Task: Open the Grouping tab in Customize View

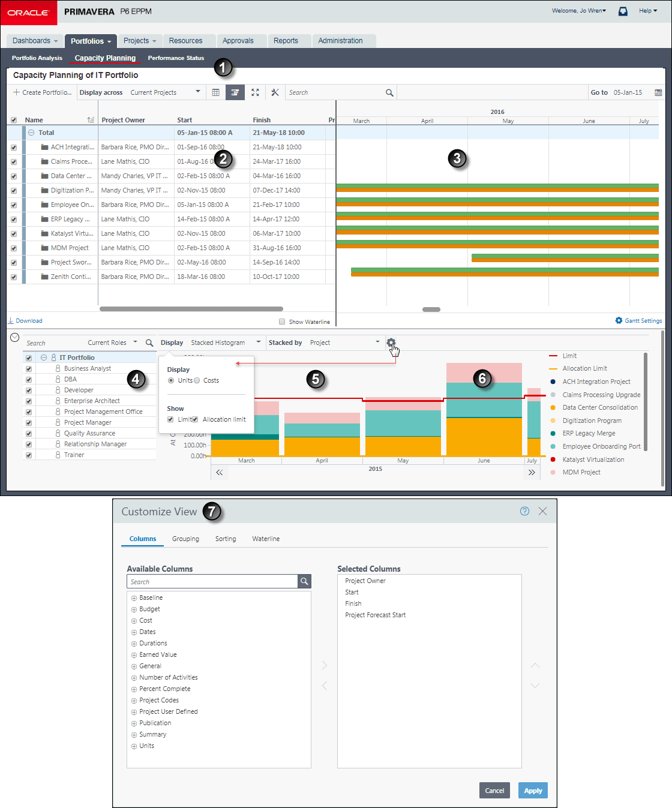Action: click(185, 539)
